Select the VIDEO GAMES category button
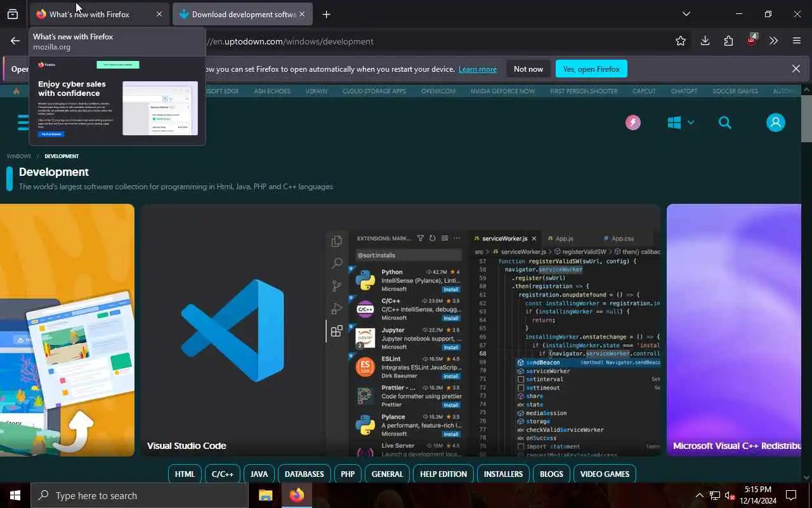The image size is (812, 508). pyautogui.click(x=605, y=474)
